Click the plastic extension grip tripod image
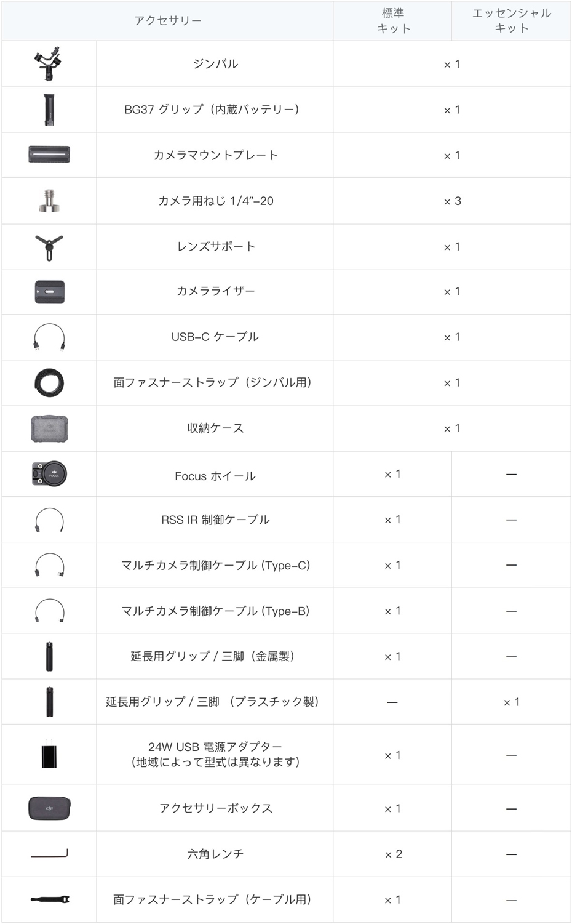 click(49, 702)
